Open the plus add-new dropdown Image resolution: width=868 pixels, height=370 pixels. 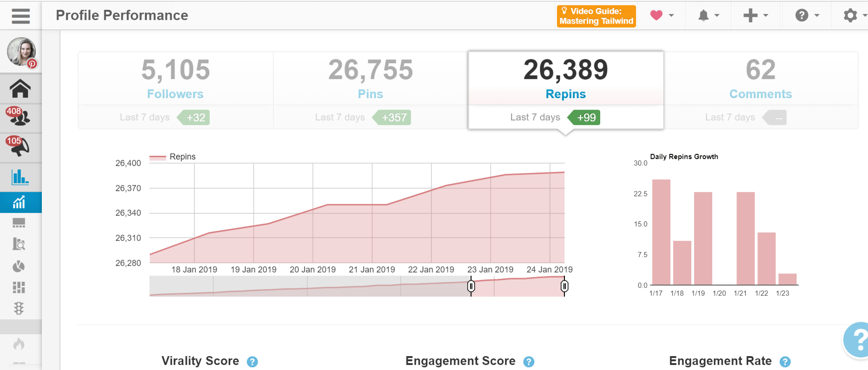tap(755, 15)
